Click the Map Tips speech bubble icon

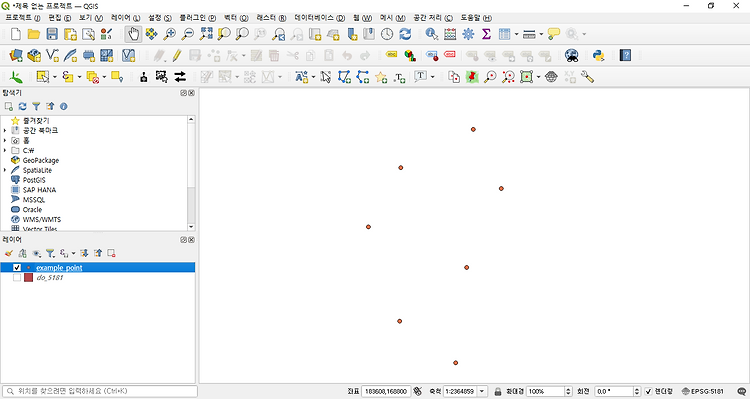coord(553,34)
